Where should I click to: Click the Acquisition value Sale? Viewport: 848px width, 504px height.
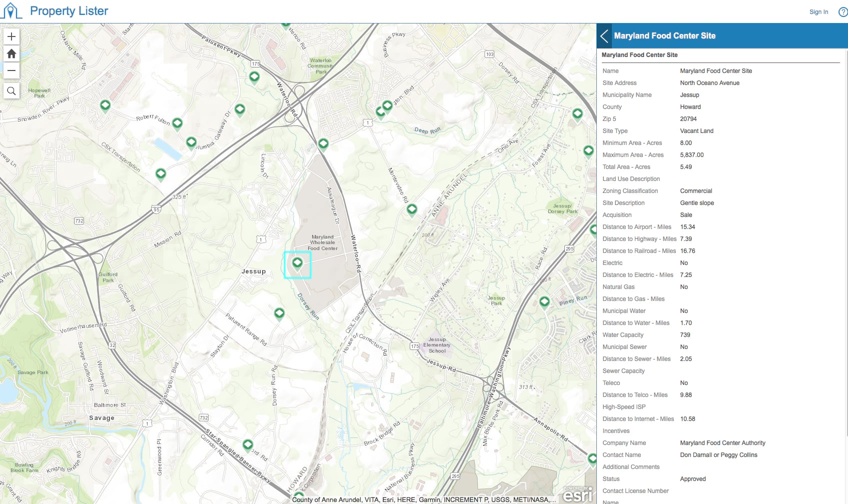686,215
